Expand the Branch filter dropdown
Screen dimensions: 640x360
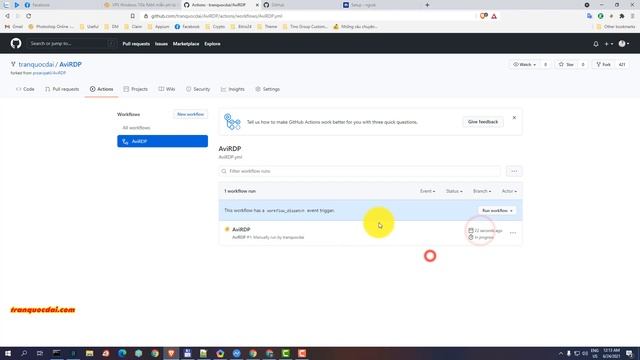[x=482, y=191]
